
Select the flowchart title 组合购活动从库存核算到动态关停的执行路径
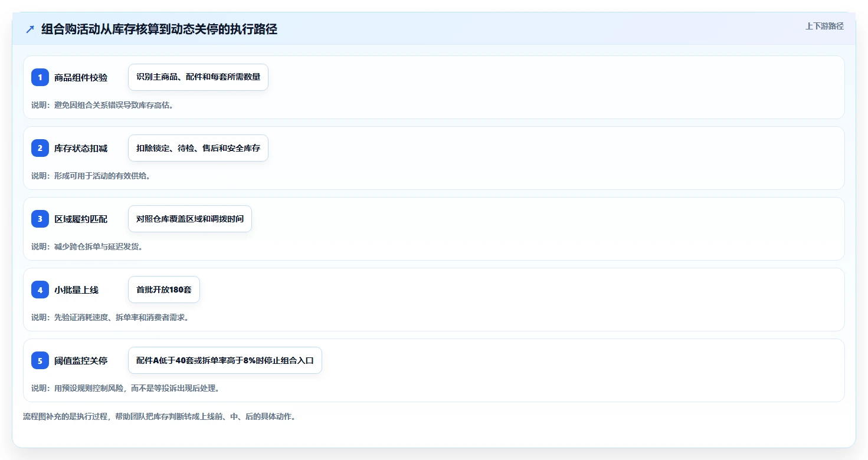(159, 29)
